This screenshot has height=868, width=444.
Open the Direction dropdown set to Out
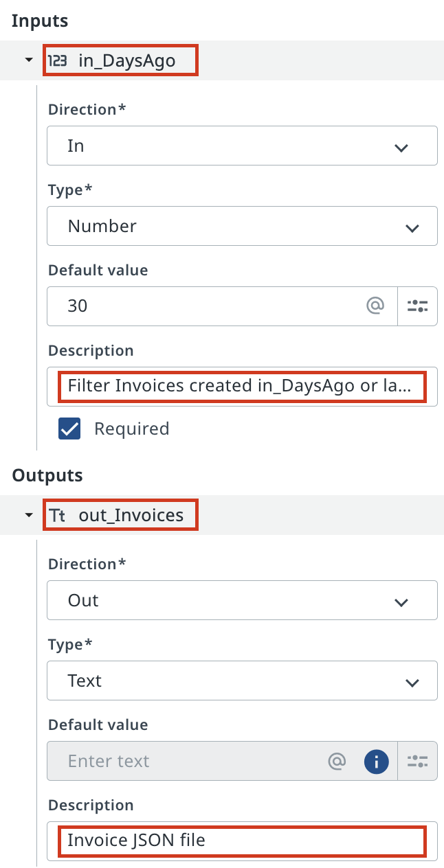[242, 600]
